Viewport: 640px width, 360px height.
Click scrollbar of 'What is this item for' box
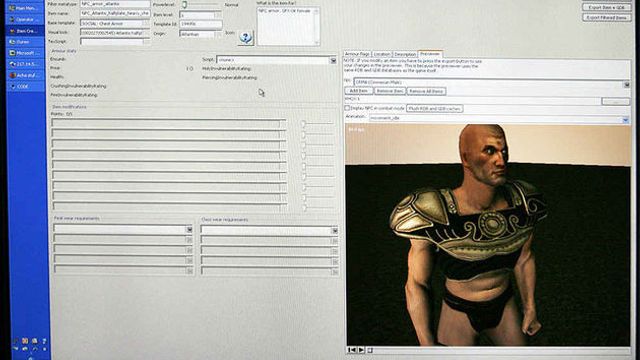[316, 26]
